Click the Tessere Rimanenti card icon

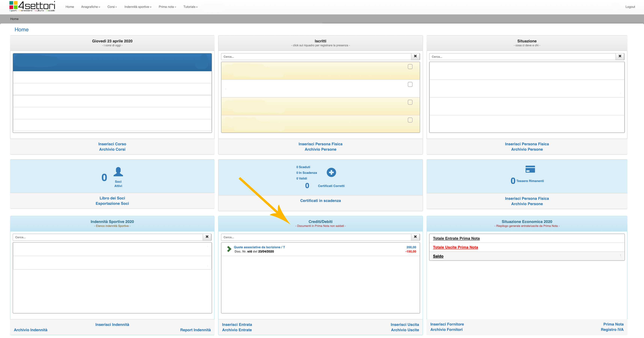pos(530,169)
